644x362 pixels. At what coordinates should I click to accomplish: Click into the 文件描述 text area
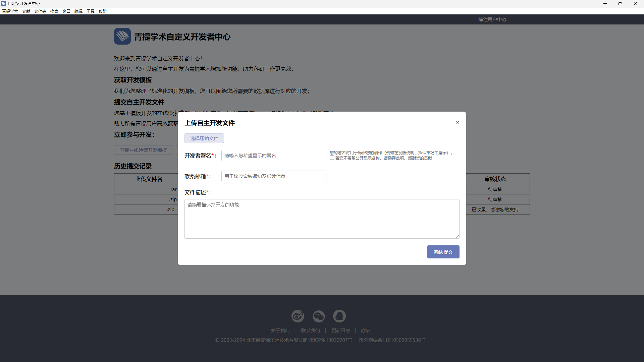(321, 219)
